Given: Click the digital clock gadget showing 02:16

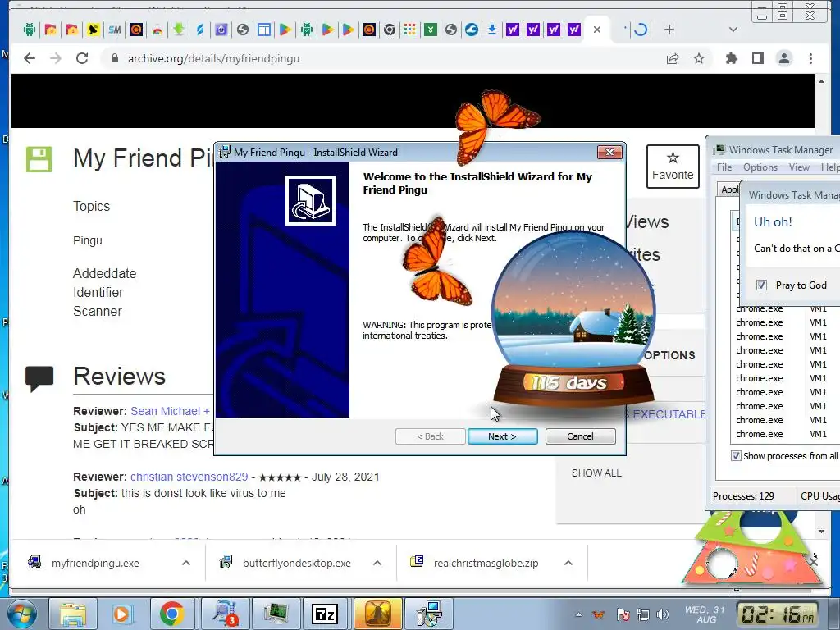Looking at the screenshot, I should [778, 614].
